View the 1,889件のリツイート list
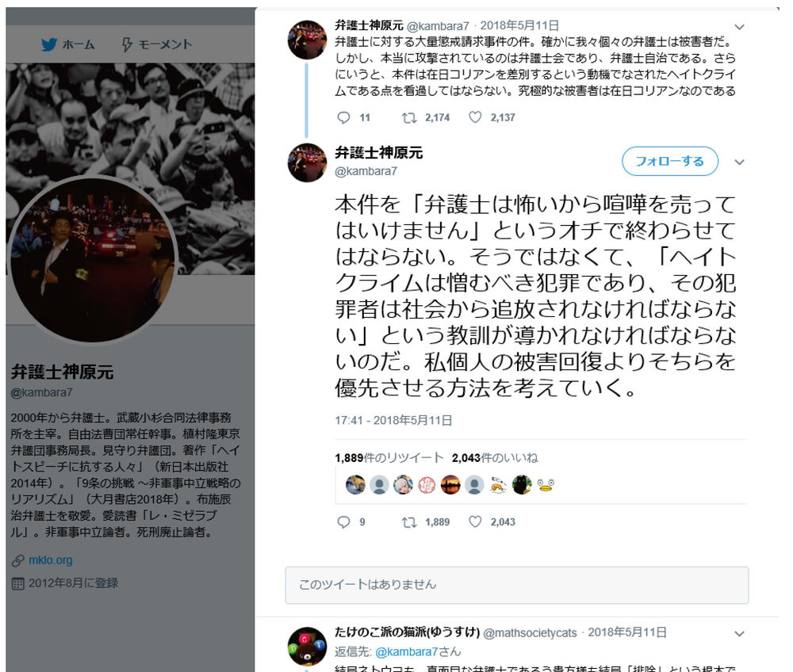793x672 pixels. pyautogui.click(x=389, y=458)
